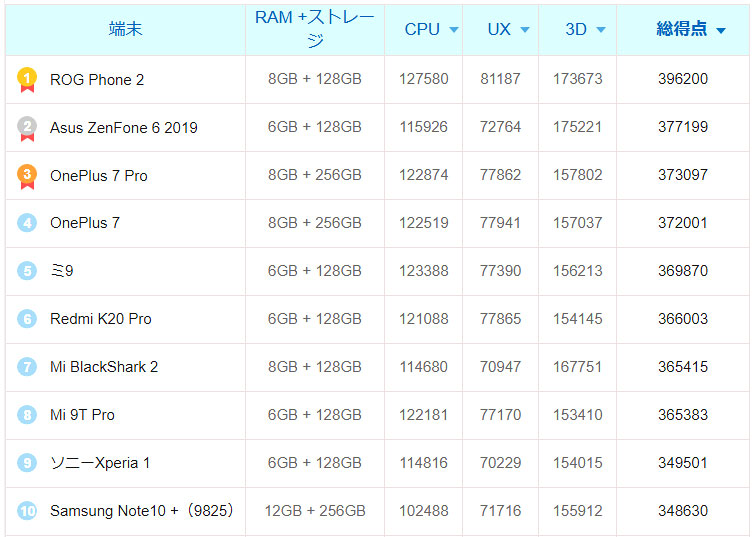Click UX score 77941
The width and height of the screenshot is (753, 537).
pyautogui.click(x=500, y=223)
